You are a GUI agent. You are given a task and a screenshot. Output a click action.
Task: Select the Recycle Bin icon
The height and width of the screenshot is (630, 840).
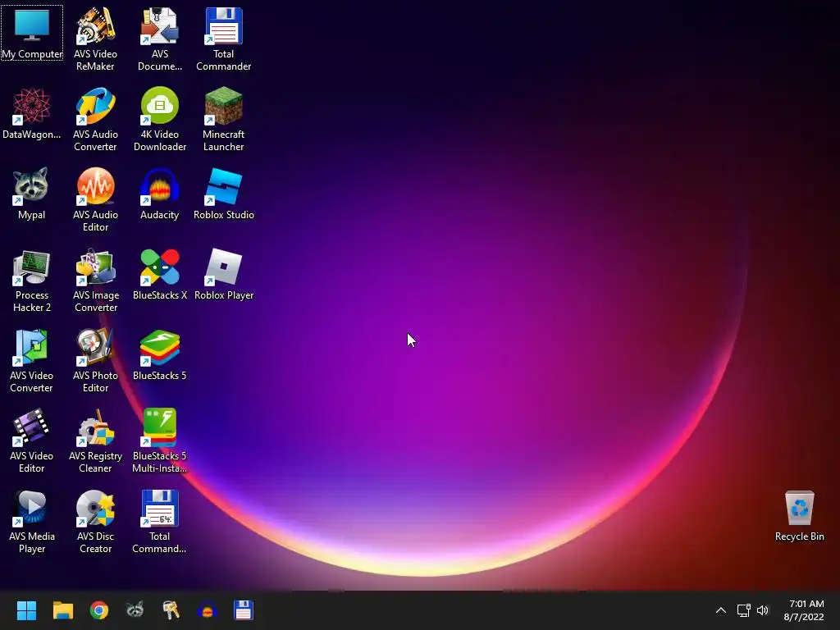[x=799, y=515]
